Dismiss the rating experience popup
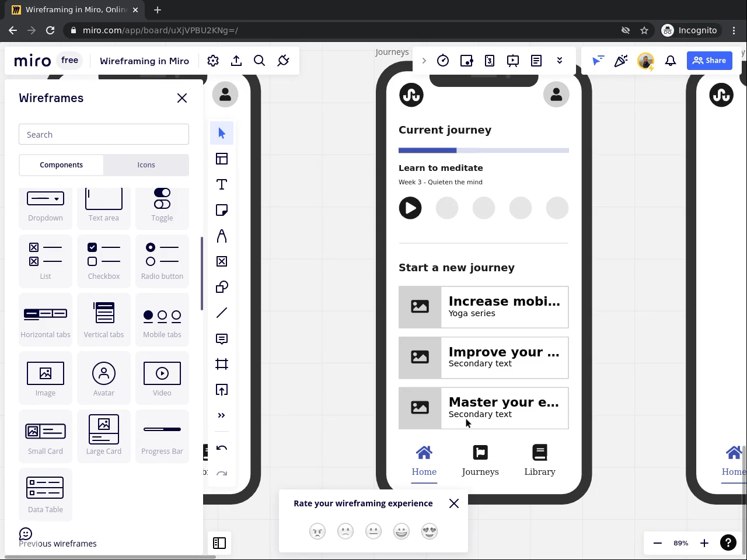Viewport: 747px width, 560px height. 454,503
